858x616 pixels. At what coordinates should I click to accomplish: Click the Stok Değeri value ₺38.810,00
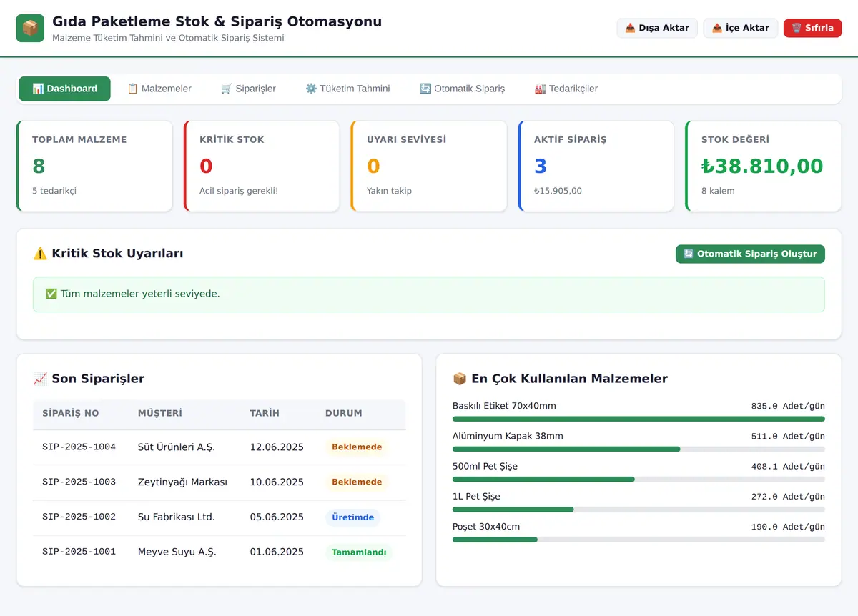(x=762, y=166)
